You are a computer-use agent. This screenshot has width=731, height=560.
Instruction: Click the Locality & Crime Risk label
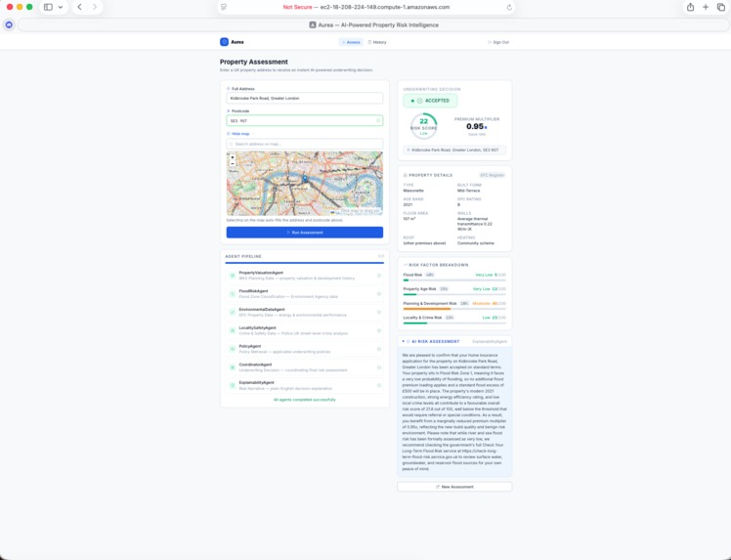click(x=422, y=318)
